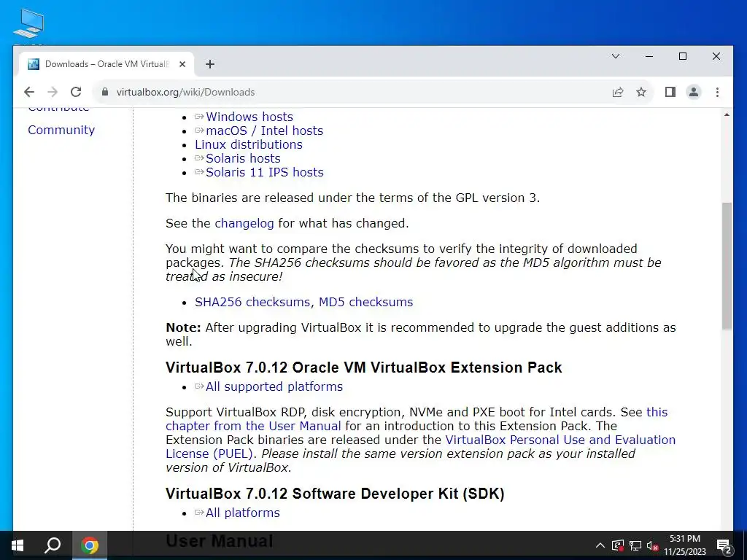Share this page via the share icon

[617, 92]
